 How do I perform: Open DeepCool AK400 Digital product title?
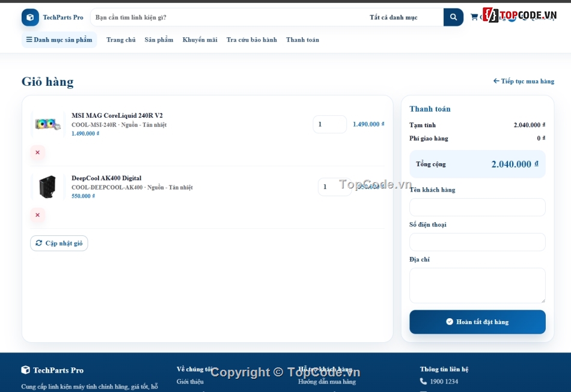click(106, 178)
